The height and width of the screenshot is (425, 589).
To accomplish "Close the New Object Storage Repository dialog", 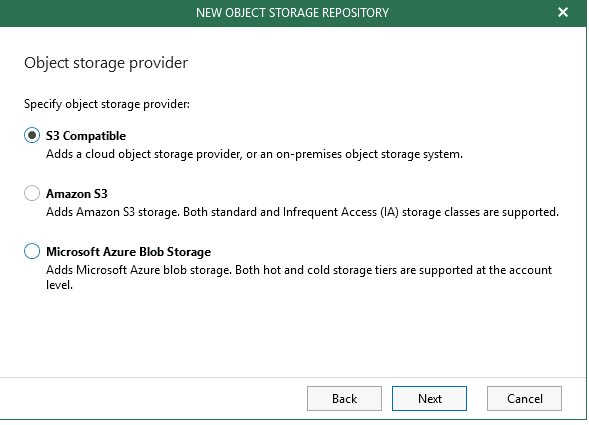I will [x=563, y=12].
